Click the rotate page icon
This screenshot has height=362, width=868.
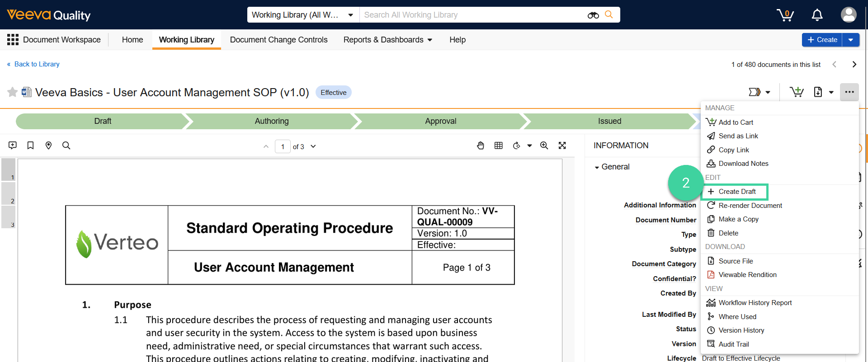(517, 146)
